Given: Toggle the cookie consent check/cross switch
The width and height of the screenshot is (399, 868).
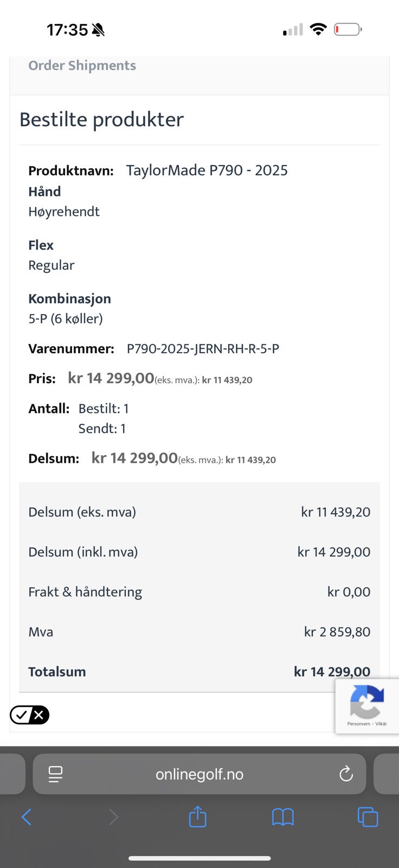Looking at the screenshot, I should click(x=29, y=715).
